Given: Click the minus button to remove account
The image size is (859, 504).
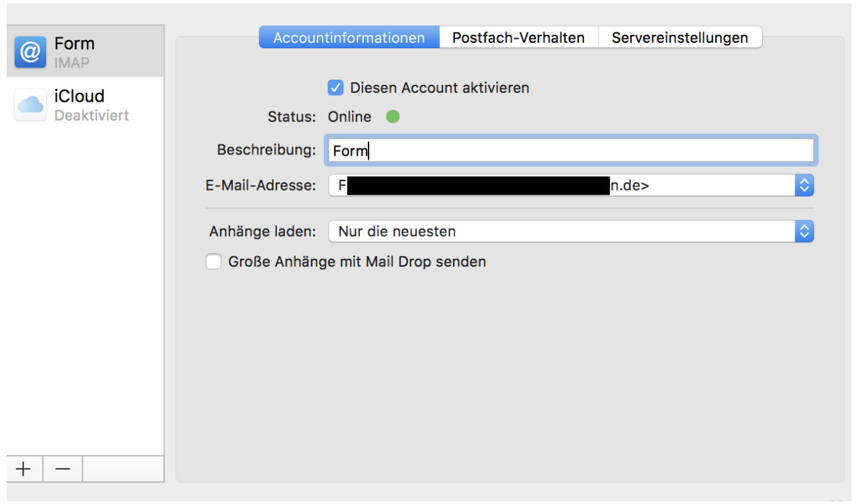Looking at the screenshot, I should [63, 469].
